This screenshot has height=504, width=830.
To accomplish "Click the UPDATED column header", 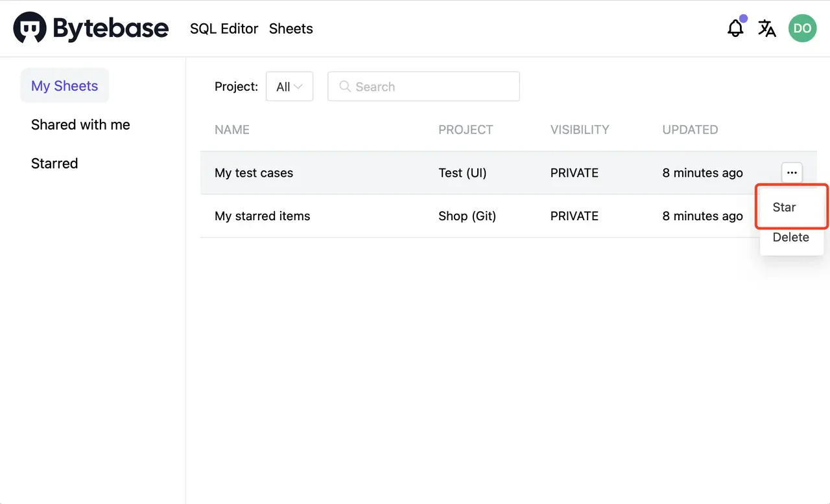I will 690,130.
